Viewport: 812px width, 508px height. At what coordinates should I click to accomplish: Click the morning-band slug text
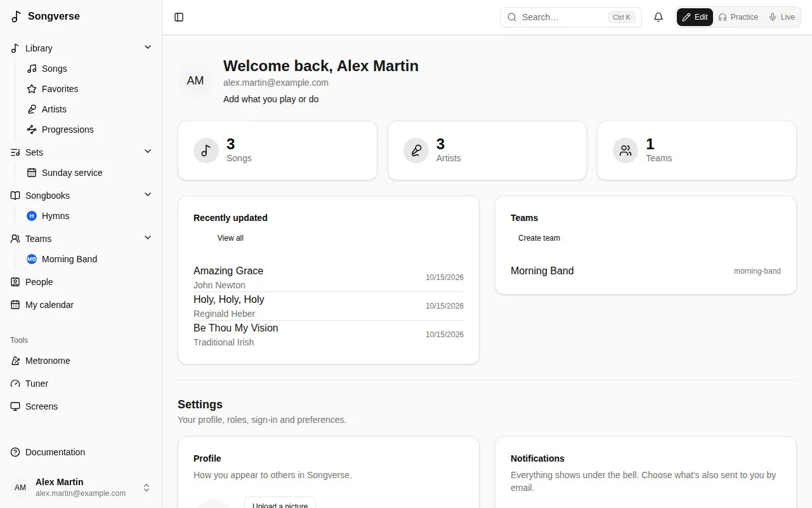(x=757, y=271)
